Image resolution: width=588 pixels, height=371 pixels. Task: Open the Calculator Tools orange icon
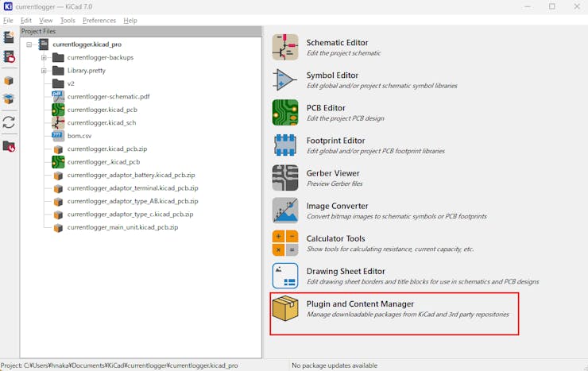click(285, 243)
